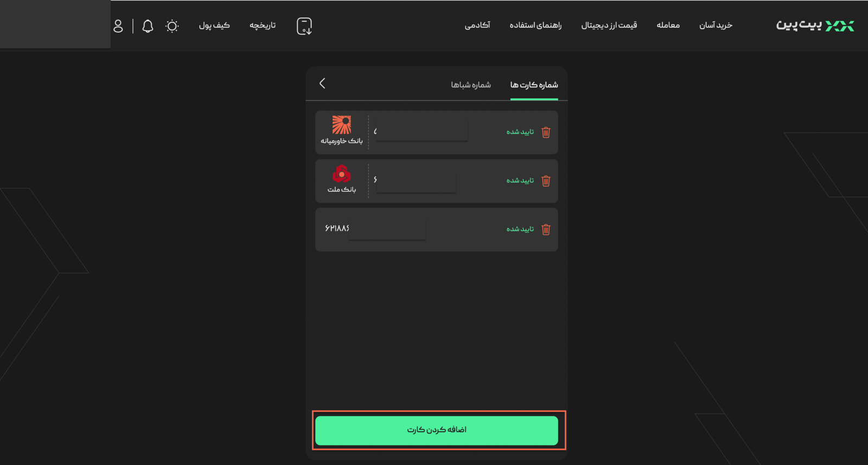Click the app download phone icon

(x=304, y=26)
